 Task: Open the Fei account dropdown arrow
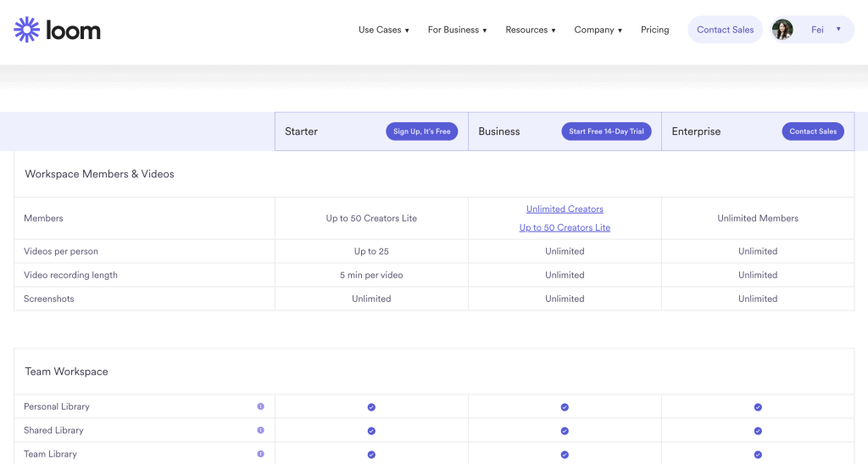[x=838, y=29]
